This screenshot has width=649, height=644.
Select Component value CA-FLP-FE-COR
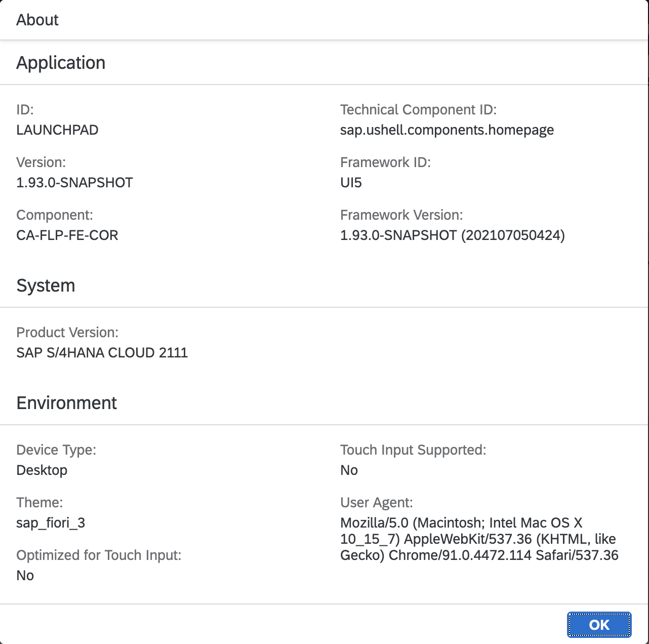(67, 235)
